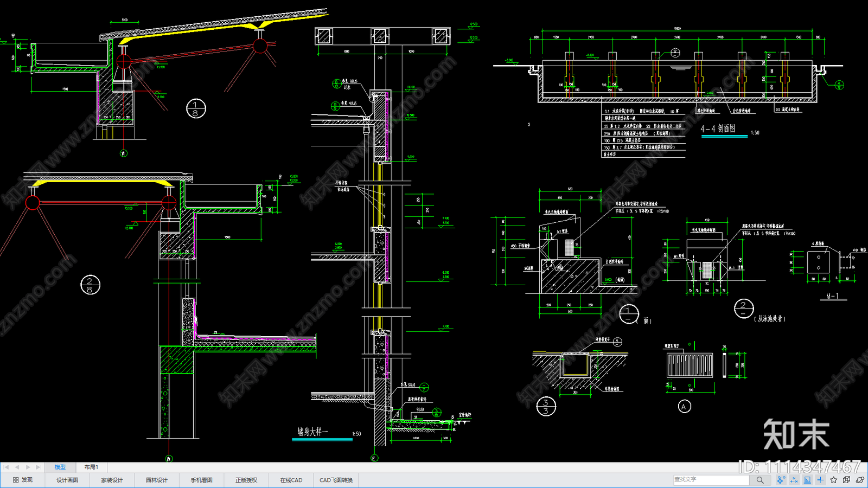Open 设计画图 in the bottom bar
868x488 pixels.
(x=67, y=480)
